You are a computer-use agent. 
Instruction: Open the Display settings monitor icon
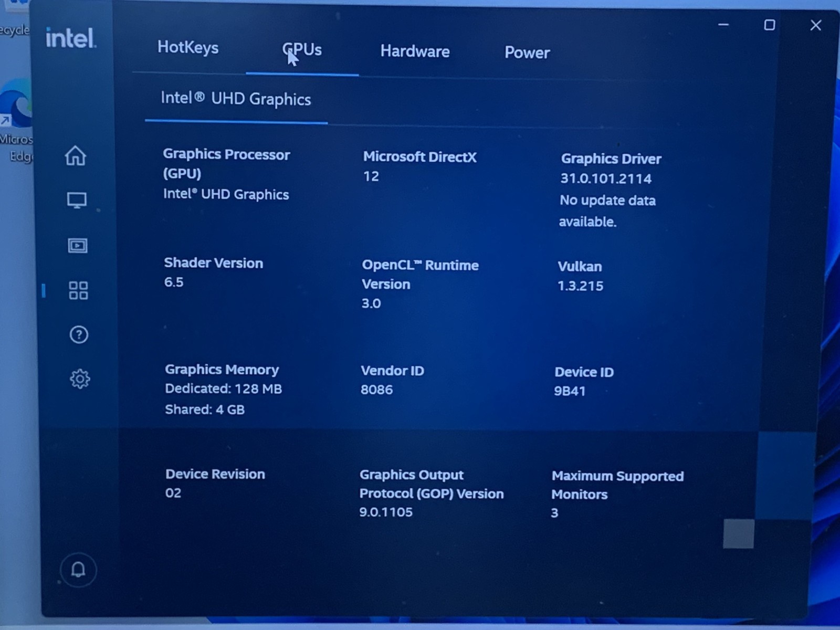coord(77,200)
